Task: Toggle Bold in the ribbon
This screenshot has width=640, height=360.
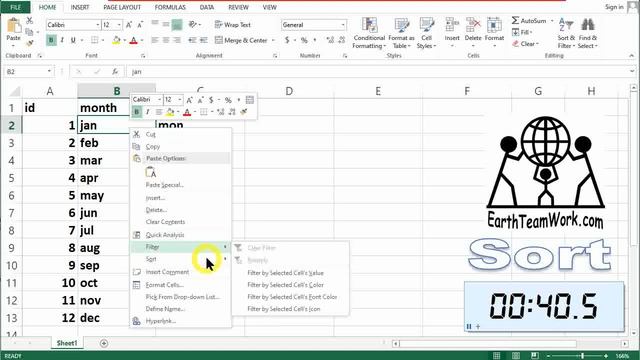Action: pos(51,40)
